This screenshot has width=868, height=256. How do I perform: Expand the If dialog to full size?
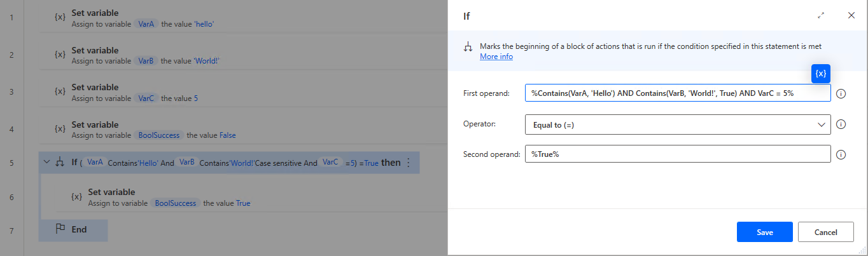(x=821, y=15)
